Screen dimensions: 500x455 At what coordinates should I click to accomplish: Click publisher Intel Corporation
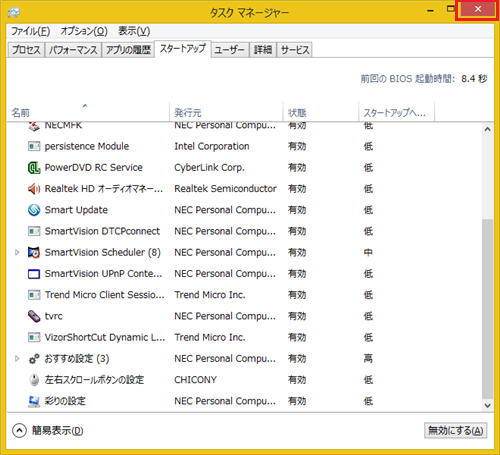click(x=212, y=146)
